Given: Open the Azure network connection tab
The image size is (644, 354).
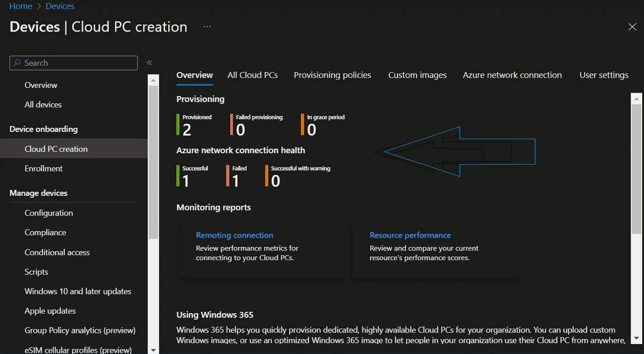Looking at the screenshot, I should pos(512,75).
